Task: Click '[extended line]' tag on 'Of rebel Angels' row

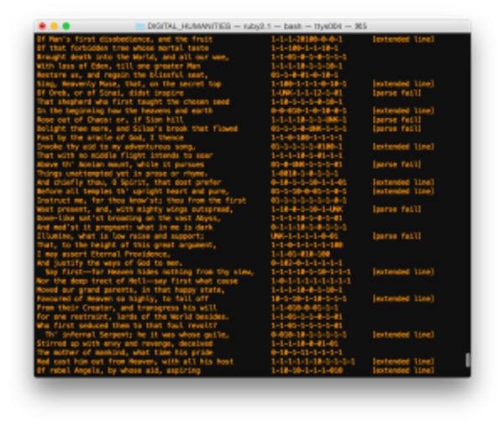Action: tap(403, 370)
